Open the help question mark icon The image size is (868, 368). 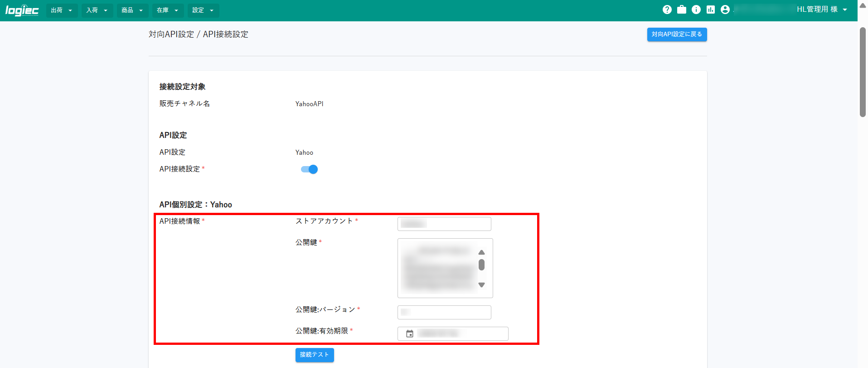pos(667,10)
